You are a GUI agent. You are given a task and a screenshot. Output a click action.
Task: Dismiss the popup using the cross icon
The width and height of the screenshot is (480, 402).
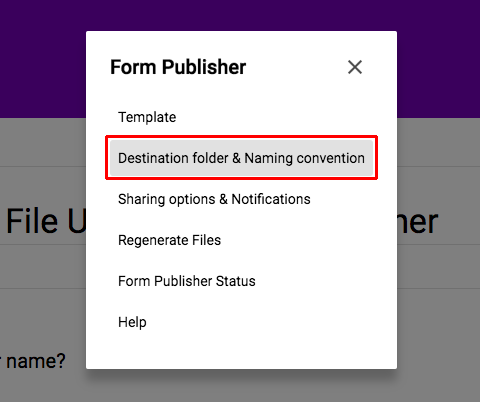[355, 67]
